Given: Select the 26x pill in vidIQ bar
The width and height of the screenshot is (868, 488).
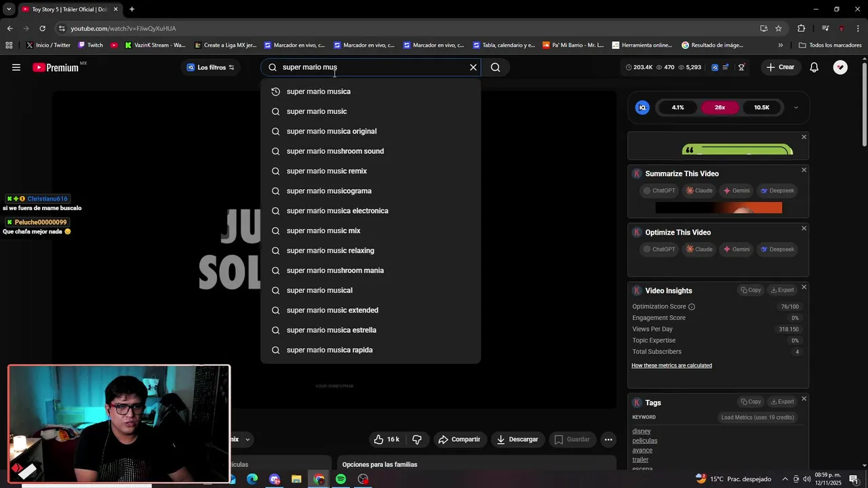Looking at the screenshot, I should [x=719, y=107].
